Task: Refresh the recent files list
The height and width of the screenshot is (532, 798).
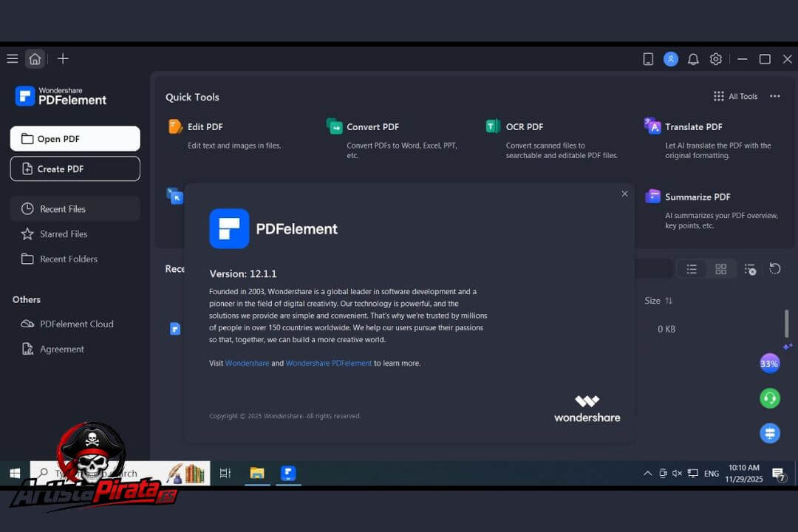Action: (774, 268)
